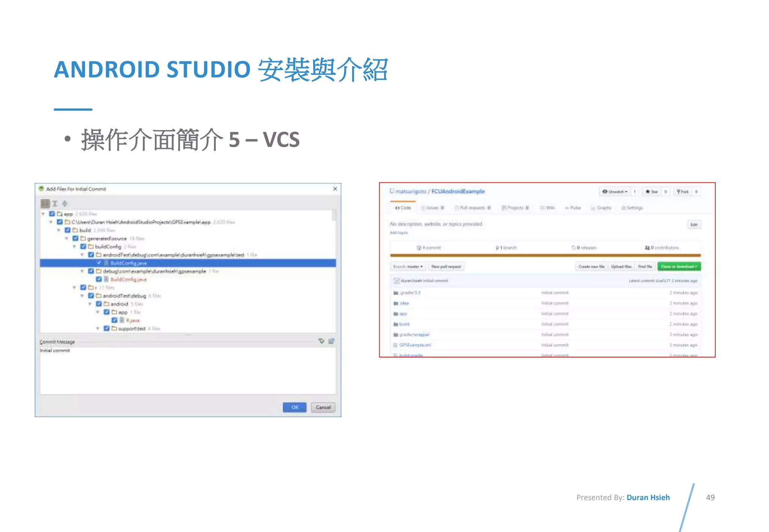Image resolution: width=769 pixels, height=532 pixels.
Task: Click the folder icon next to .idea on GitHub
Action: coord(395,303)
